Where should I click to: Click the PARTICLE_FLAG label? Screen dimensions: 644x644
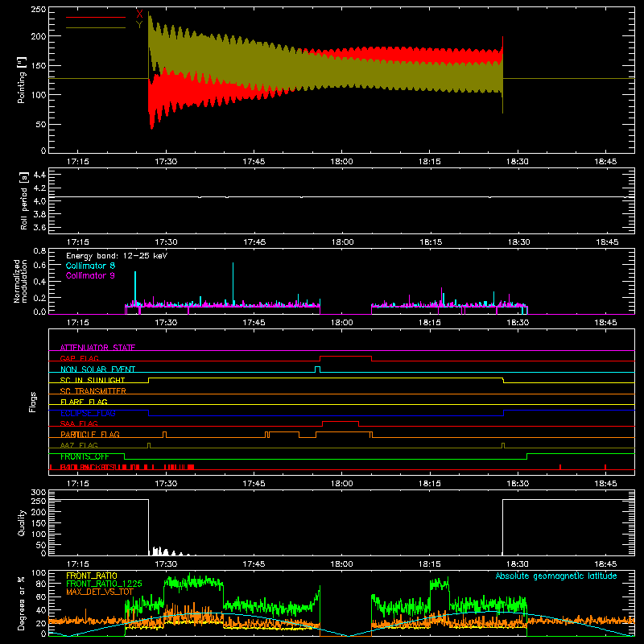click(x=90, y=434)
